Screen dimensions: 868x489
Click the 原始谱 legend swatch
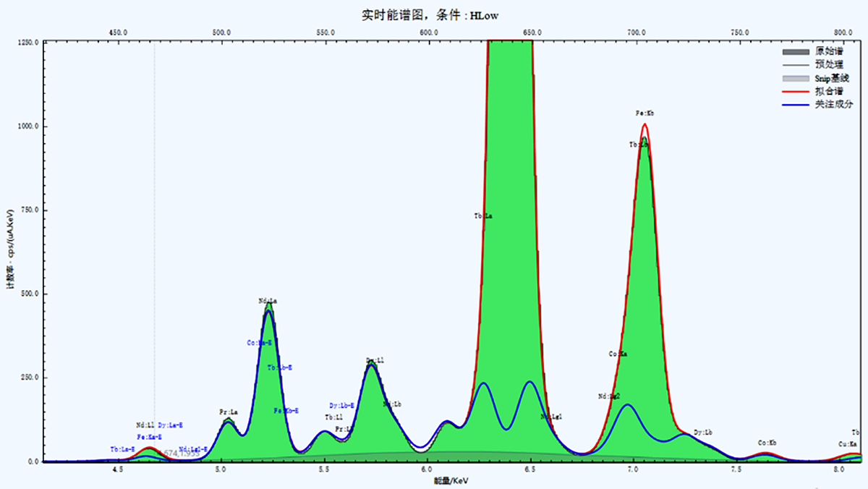pos(796,51)
